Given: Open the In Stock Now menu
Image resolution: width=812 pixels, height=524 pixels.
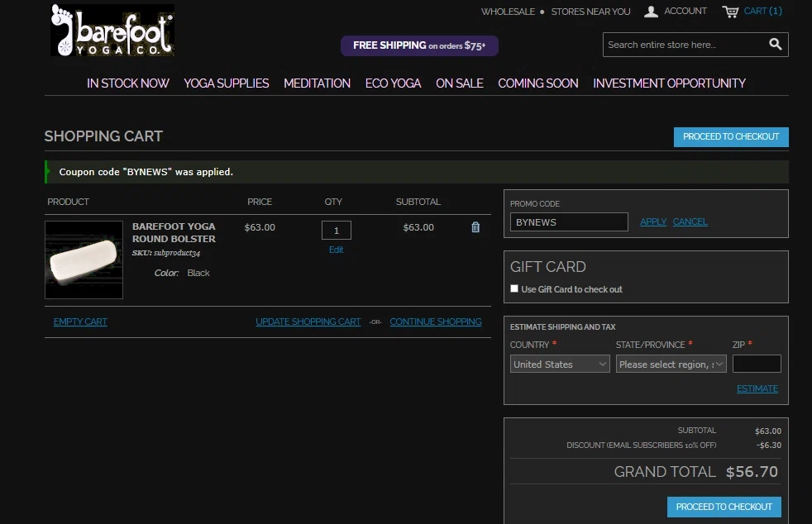Looking at the screenshot, I should [128, 83].
